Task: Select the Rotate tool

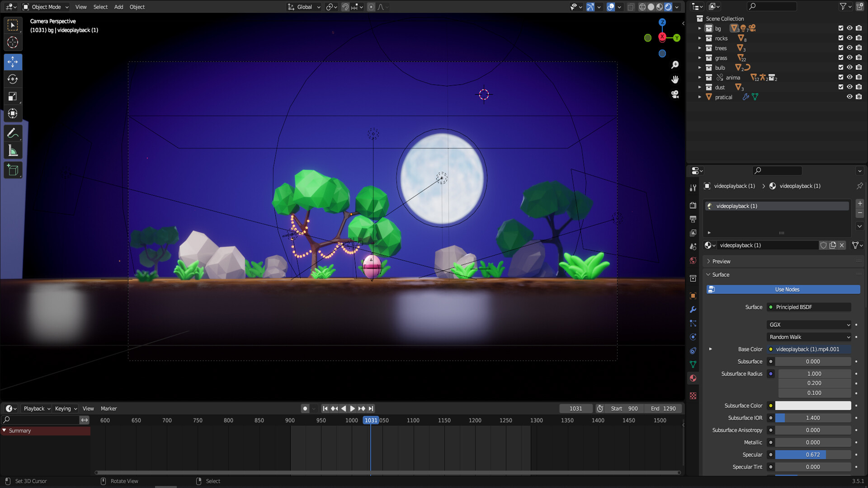Action: click(x=13, y=79)
